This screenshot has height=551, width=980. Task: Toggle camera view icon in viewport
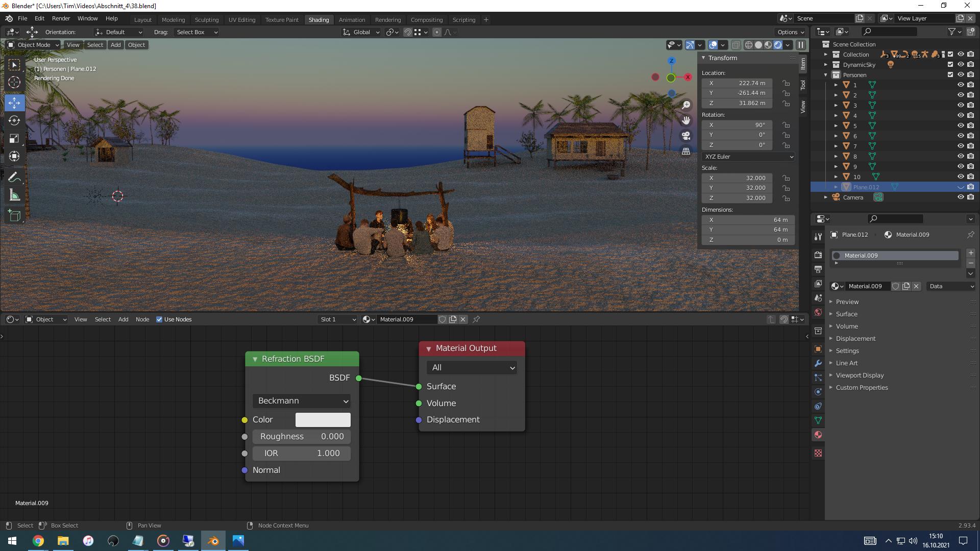(686, 136)
